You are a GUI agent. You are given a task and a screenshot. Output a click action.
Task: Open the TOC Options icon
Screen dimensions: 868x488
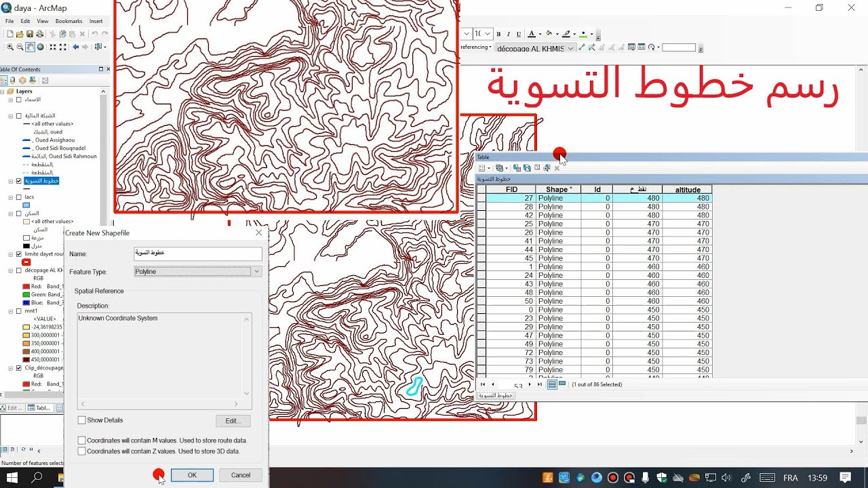[x=45, y=81]
